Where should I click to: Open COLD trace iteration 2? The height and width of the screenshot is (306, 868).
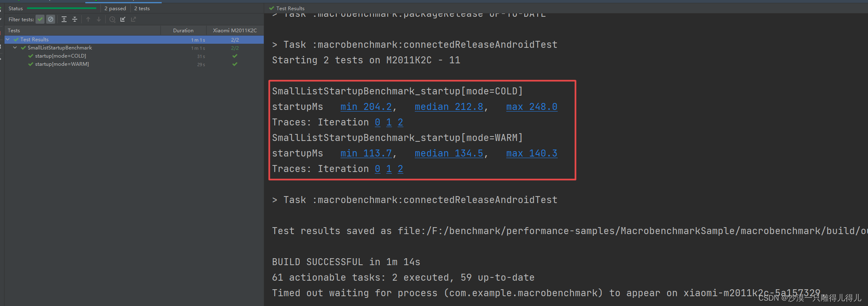[x=401, y=122]
